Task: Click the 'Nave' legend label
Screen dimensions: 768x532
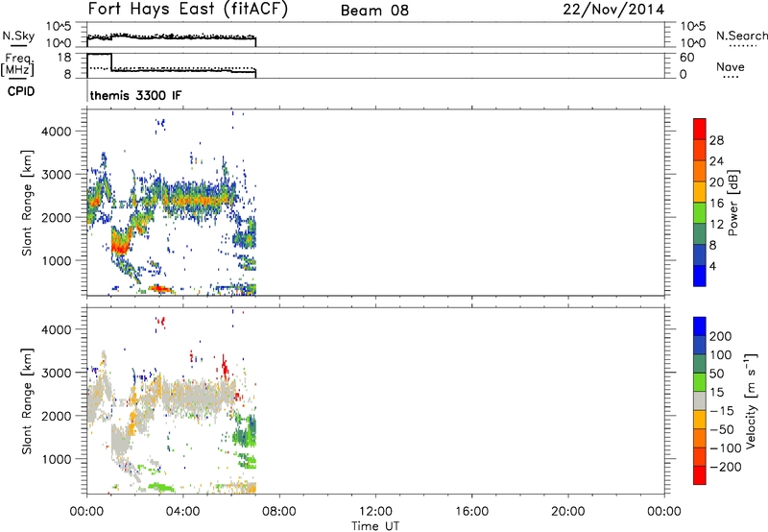Action: tap(731, 66)
